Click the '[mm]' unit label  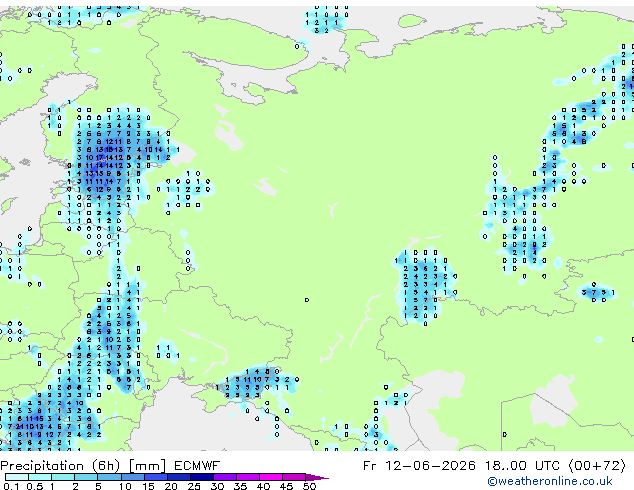[147, 466]
